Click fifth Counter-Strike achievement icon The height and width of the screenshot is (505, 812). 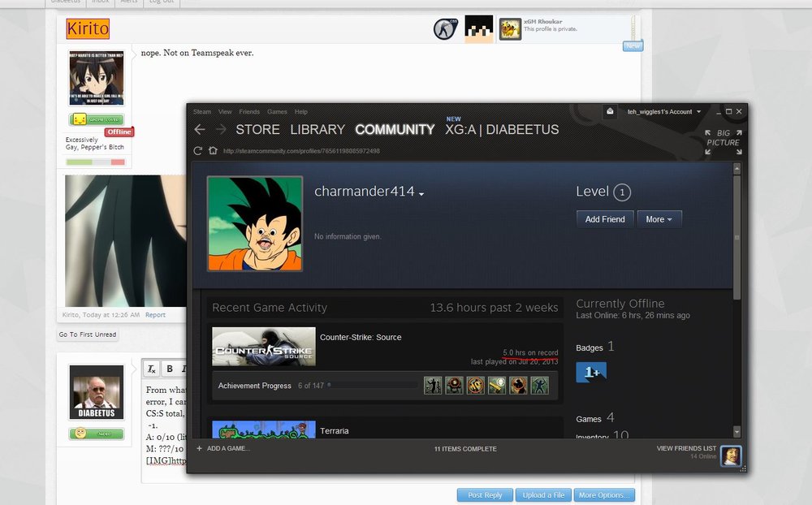[x=518, y=386]
